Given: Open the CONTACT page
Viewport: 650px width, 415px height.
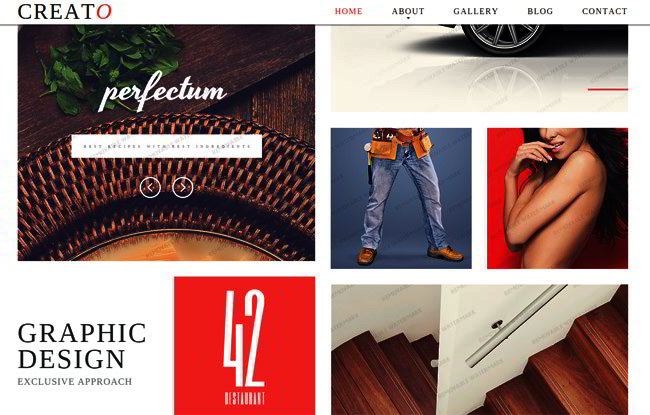Looking at the screenshot, I should pos(604,12).
